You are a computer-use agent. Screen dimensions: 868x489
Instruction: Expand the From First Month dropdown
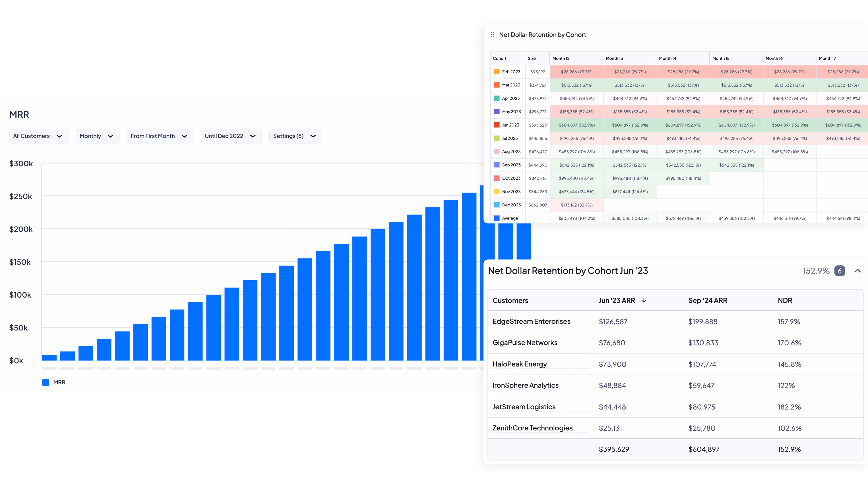(x=160, y=136)
